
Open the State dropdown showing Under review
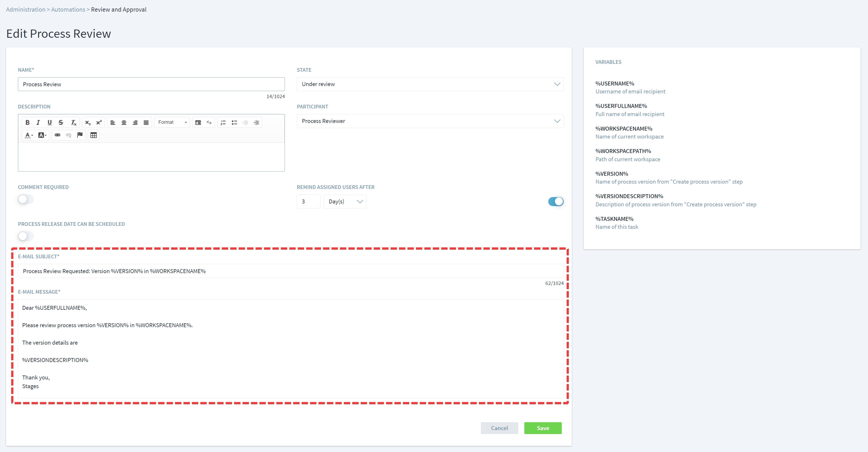pyautogui.click(x=430, y=84)
